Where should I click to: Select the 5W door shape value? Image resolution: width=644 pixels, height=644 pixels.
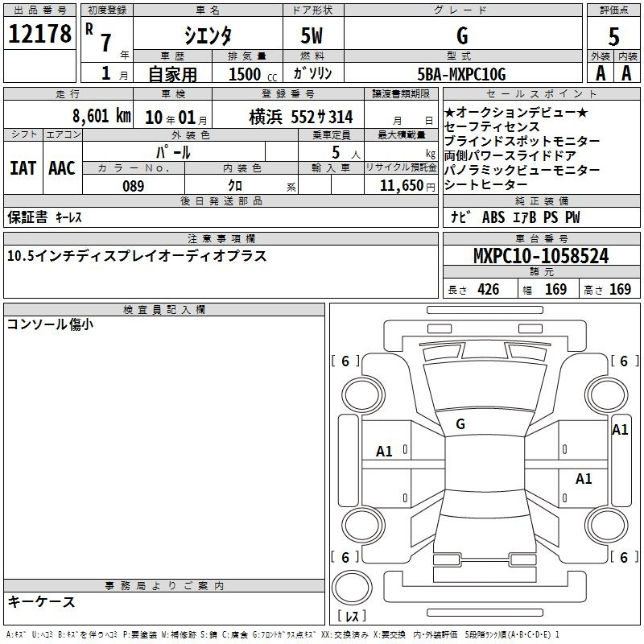click(x=312, y=36)
